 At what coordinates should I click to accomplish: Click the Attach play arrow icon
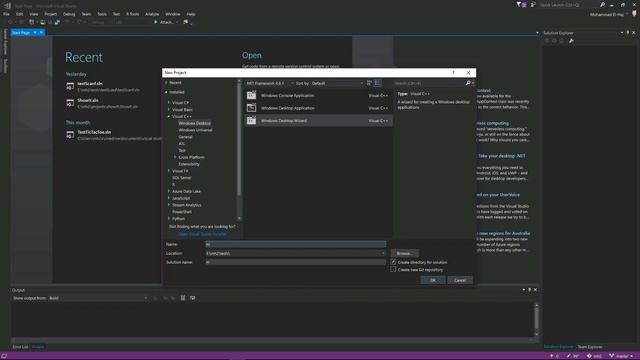pyautogui.click(x=156, y=22)
